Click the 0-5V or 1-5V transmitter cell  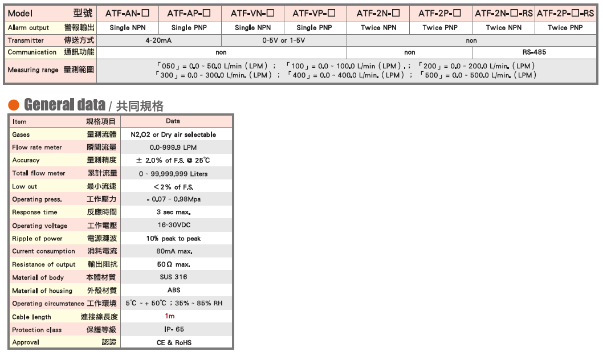tap(283, 40)
